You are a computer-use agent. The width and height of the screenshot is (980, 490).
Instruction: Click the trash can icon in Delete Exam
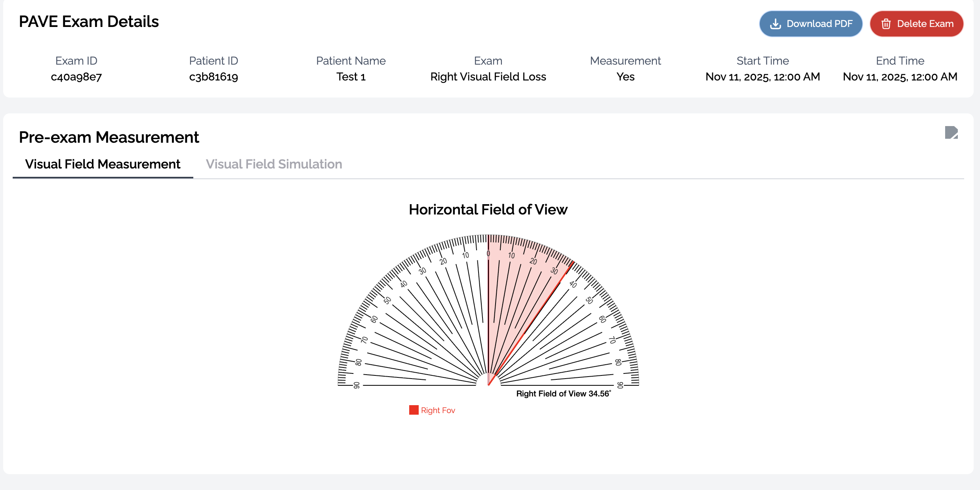coord(886,24)
